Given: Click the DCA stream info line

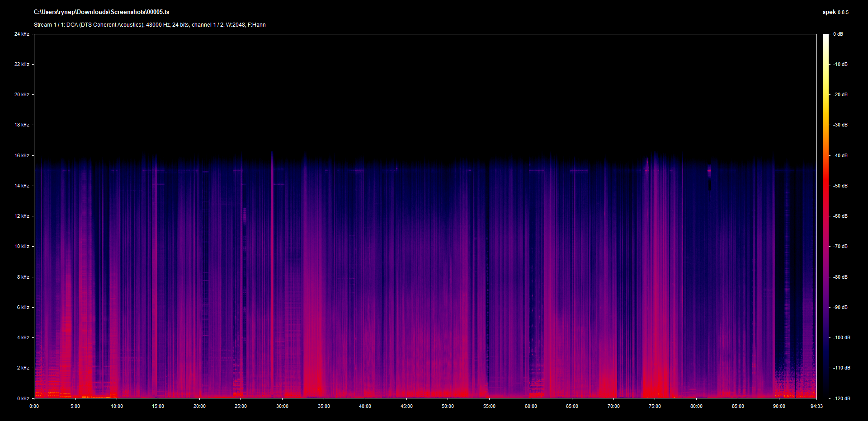Looking at the screenshot, I should [150, 25].
